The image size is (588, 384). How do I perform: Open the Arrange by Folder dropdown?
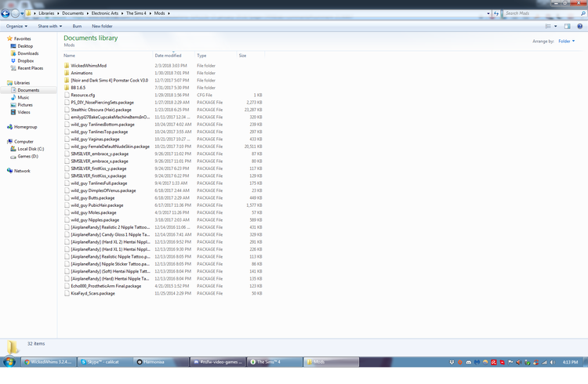(566, 42)
